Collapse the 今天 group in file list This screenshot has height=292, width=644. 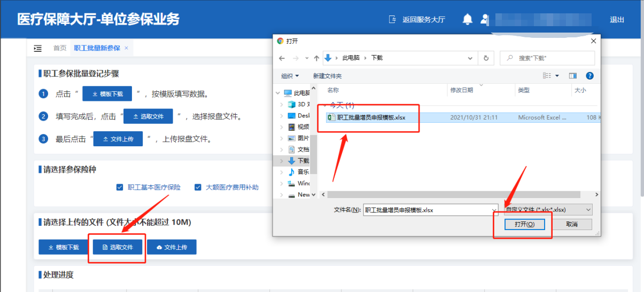coord(325,105)
